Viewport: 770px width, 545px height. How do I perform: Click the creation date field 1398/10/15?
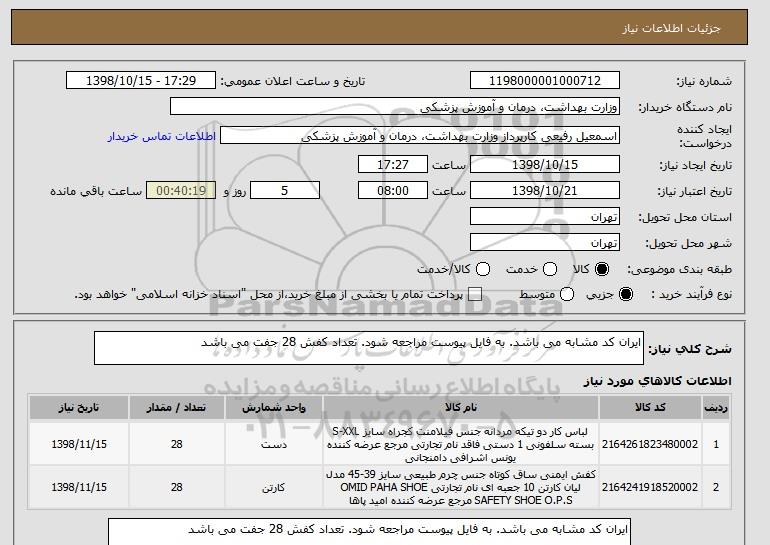click(545, 164)
